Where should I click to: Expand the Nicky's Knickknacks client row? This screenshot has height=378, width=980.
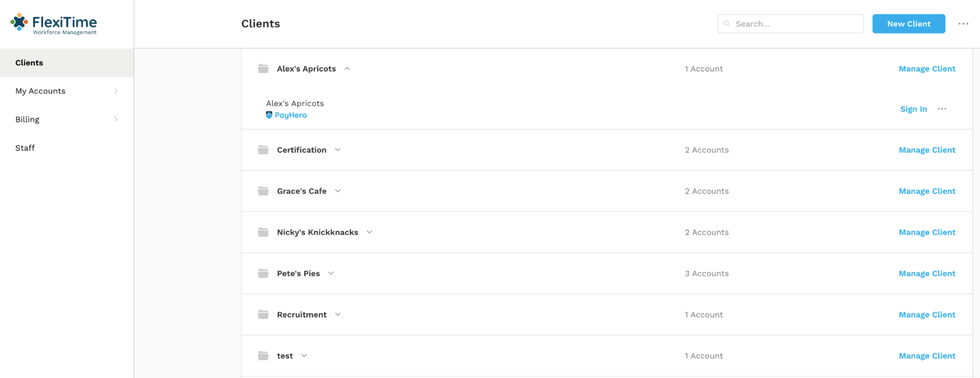pyautogui.click(x=369, y=232)
